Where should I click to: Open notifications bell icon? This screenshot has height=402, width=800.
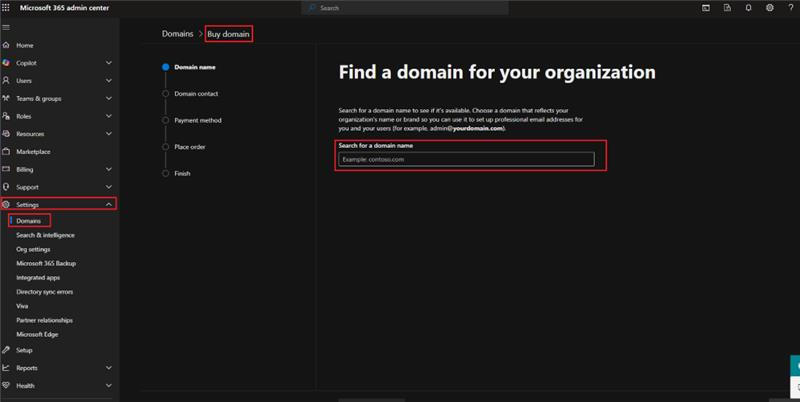click(x=748, y=8)
